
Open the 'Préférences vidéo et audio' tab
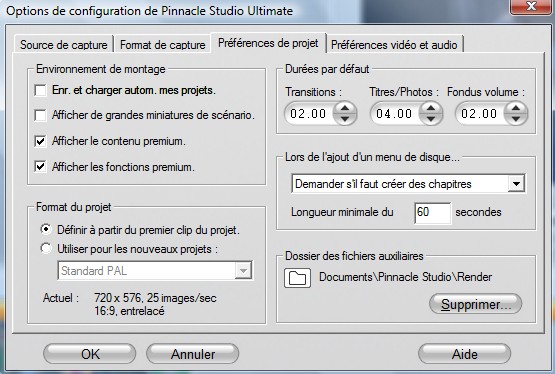tap(394, 45)
